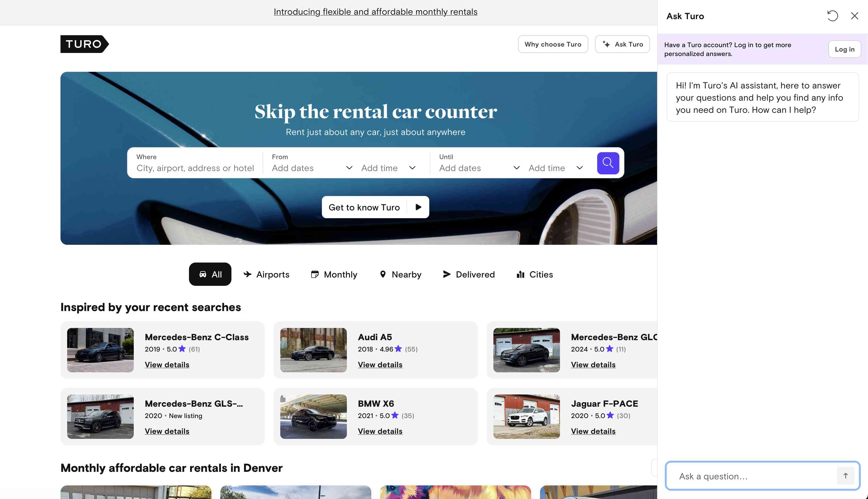Viewport: 868px width, 499px height.
Task: Select the All category tab
Action: (210, 274)
